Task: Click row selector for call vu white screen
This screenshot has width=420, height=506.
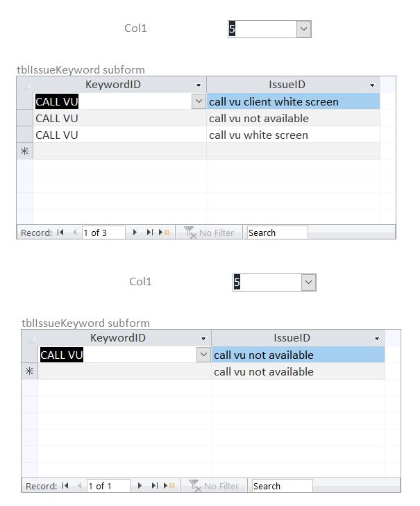Action: tap(25, 135)
